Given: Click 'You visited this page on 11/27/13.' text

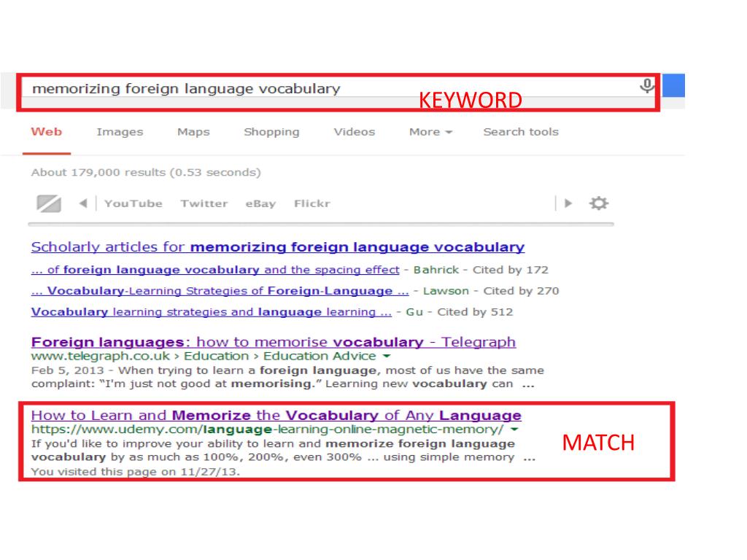Looking at the screenshot, I should [136, 472].
